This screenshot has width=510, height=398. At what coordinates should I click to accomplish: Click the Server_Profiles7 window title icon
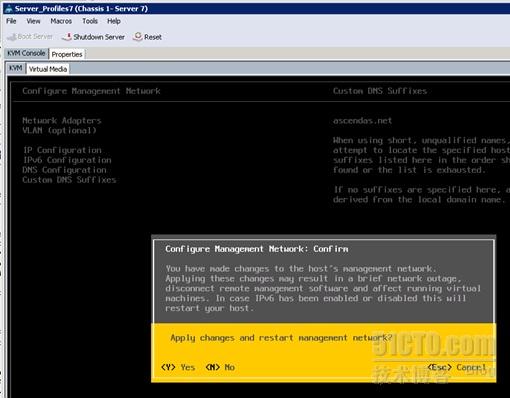(9, 9)
